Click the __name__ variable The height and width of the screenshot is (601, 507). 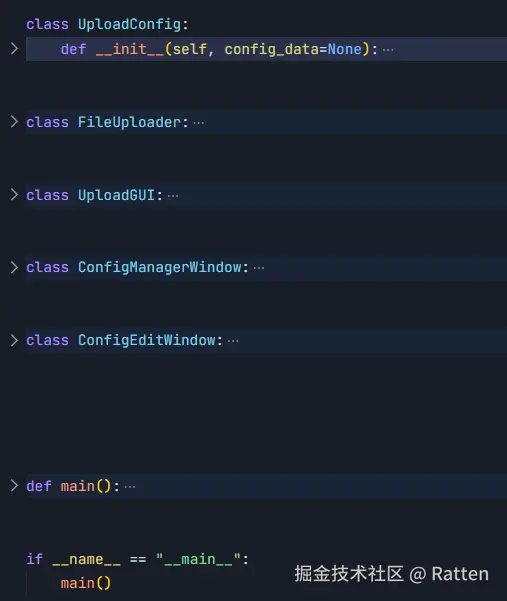(87, 560)
